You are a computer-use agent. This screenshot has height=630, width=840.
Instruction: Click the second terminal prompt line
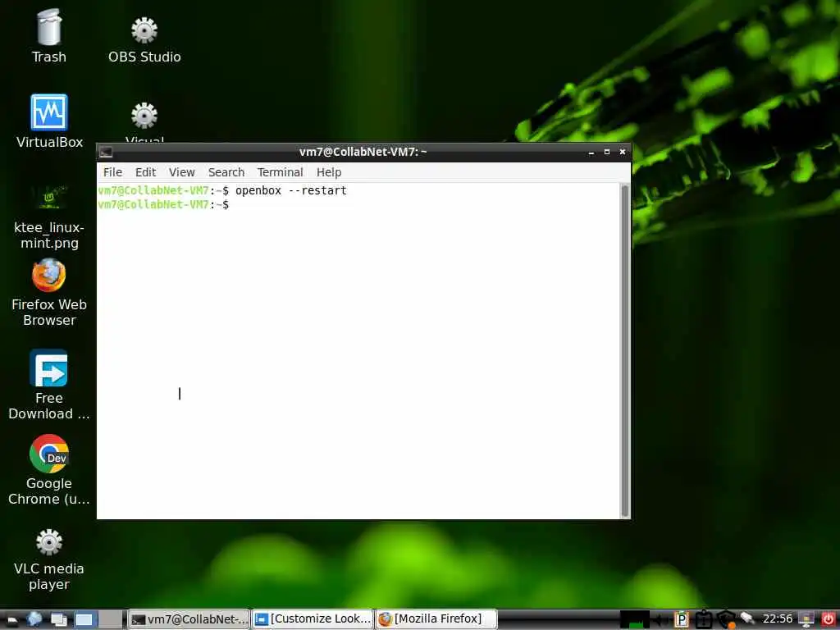tap(163, 204)
